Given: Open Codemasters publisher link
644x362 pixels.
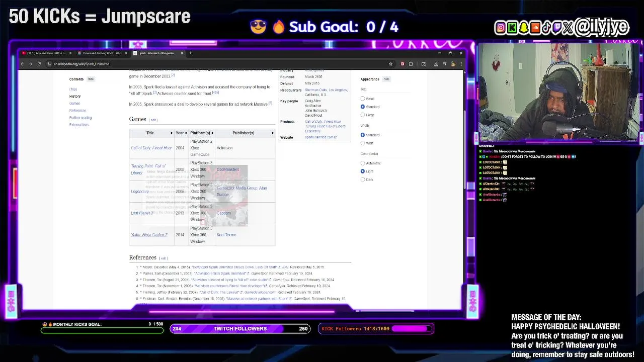Looking at the screenshot, I should tap(228, 169).
